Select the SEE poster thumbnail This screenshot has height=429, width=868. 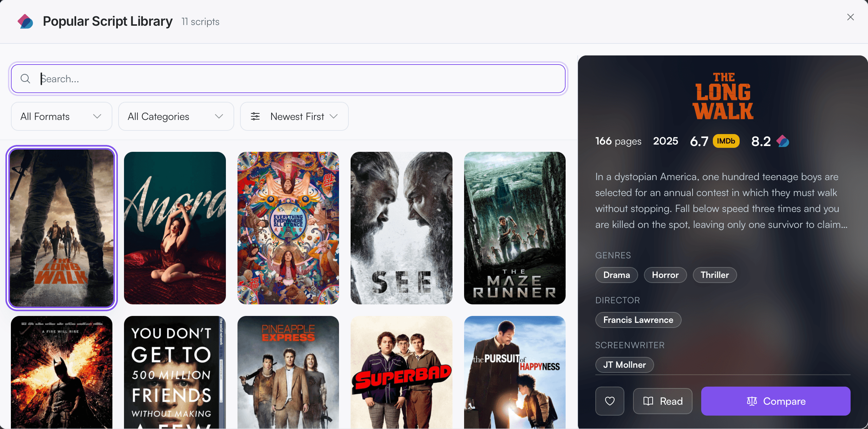401,228
